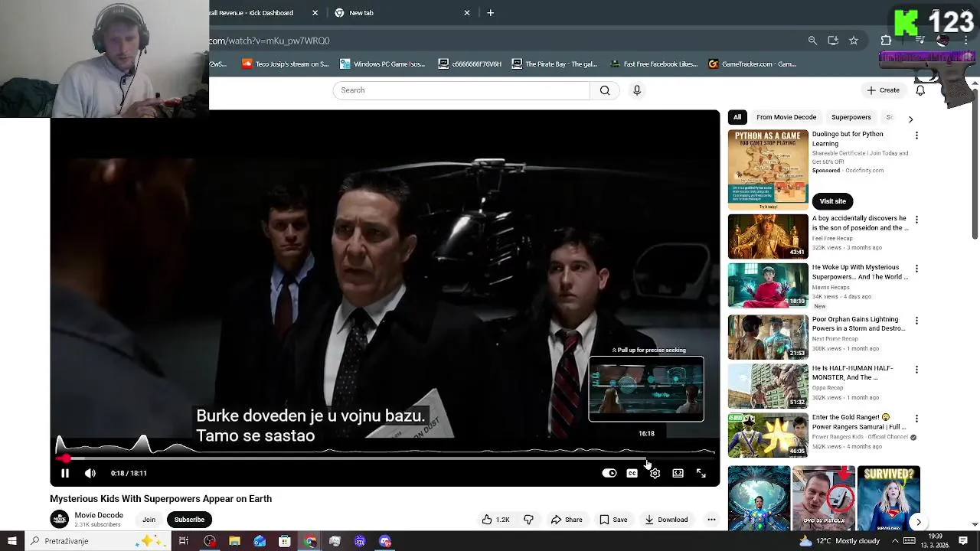Seek the video progress bar near 16:18
980x551 pixels.
[647, 458]
